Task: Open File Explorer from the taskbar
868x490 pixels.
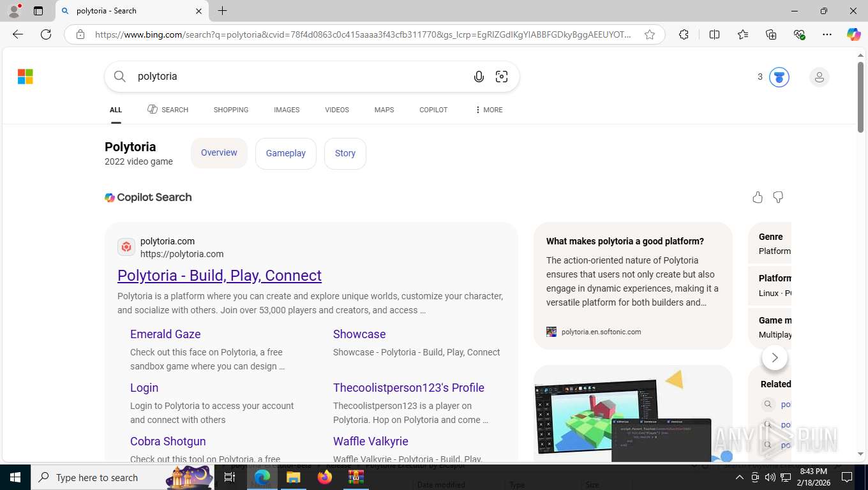Action: coord(293,477)
